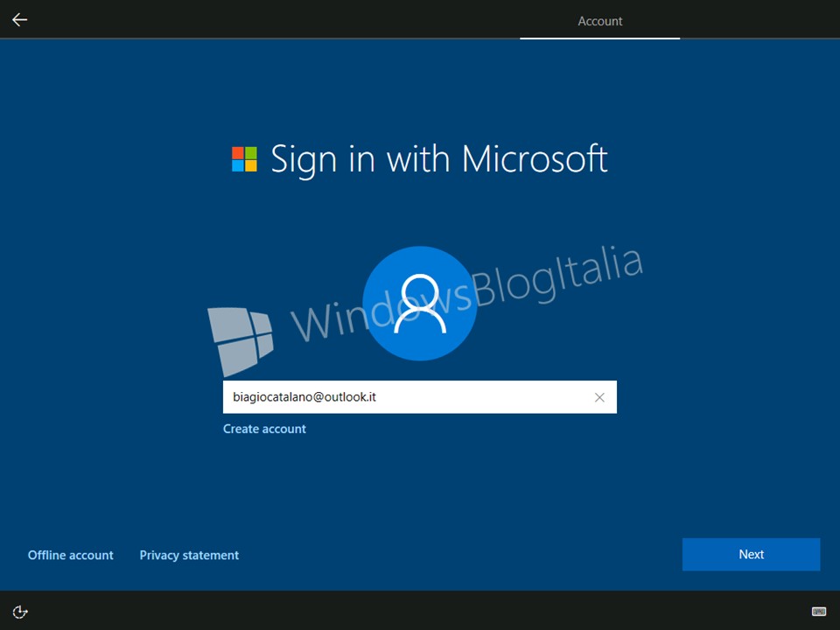The width and height of the screenshot is (840, 630).
Task: Open the Ease of Access icon
Action: [20, 612]
